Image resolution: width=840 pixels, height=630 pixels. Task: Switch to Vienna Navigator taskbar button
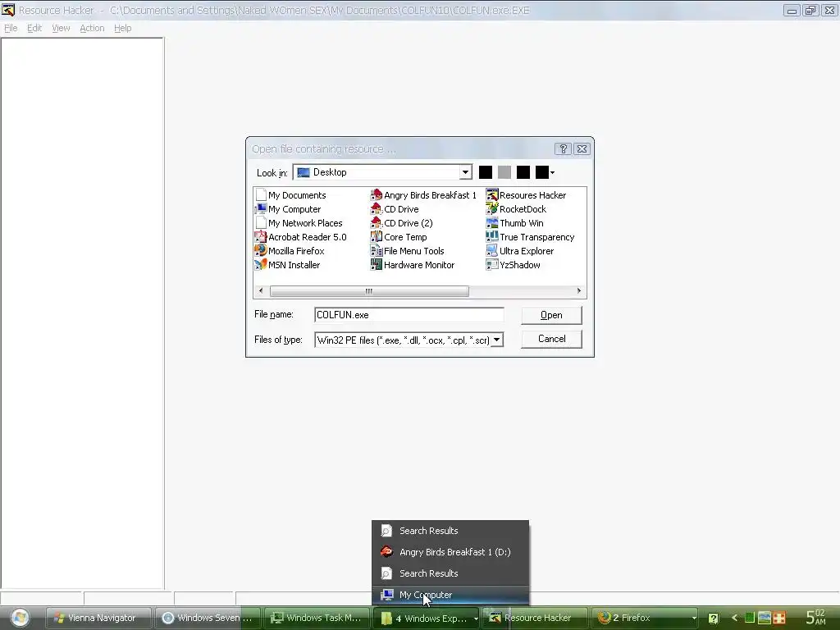98,619
